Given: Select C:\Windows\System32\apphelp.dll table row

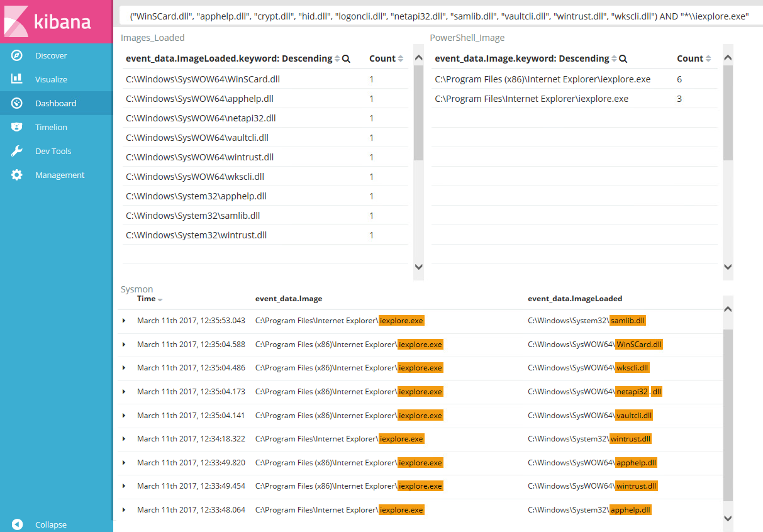Looking at the screenshot, I should pyautogui.click(x=265, y=196).
